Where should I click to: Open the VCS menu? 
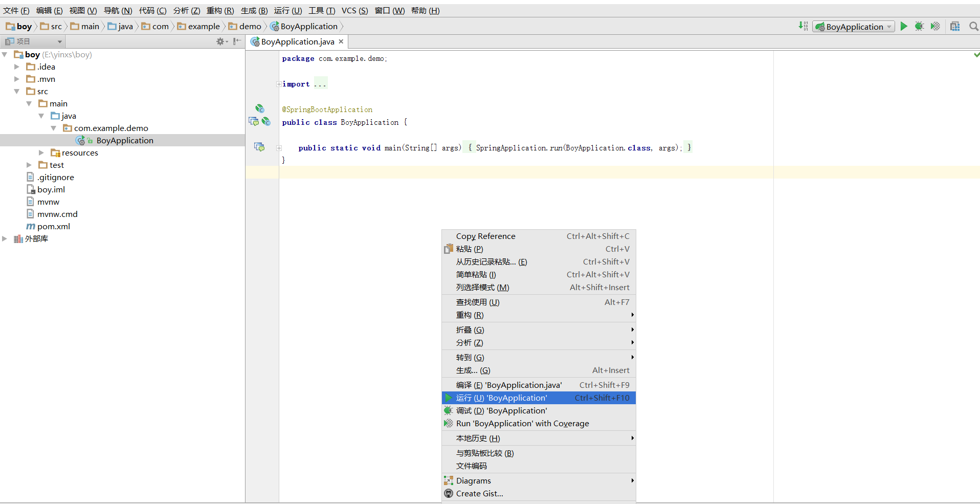(354, 10)
